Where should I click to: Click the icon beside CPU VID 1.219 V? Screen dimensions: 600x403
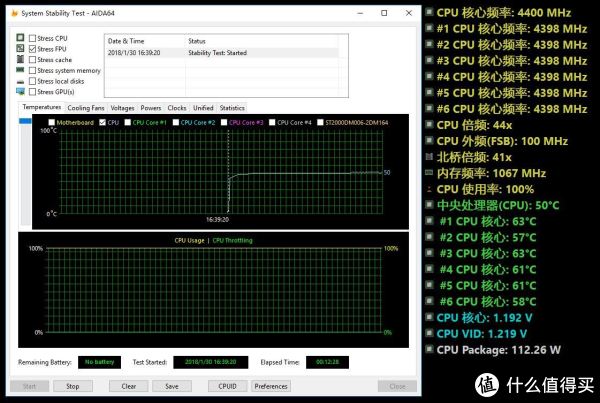[x=429, y=333]
